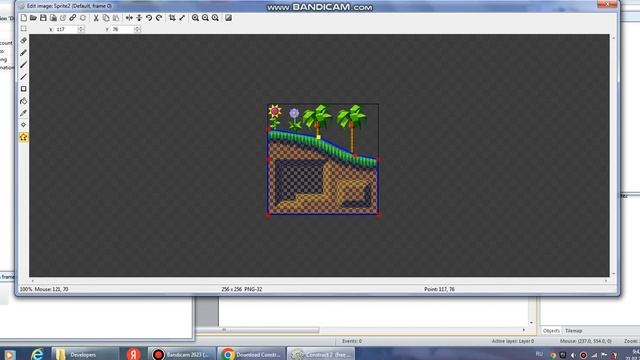Open the Bandicam taskbar button
The image size is (640, 360).
pyautogui.click(x=182, y=354)
